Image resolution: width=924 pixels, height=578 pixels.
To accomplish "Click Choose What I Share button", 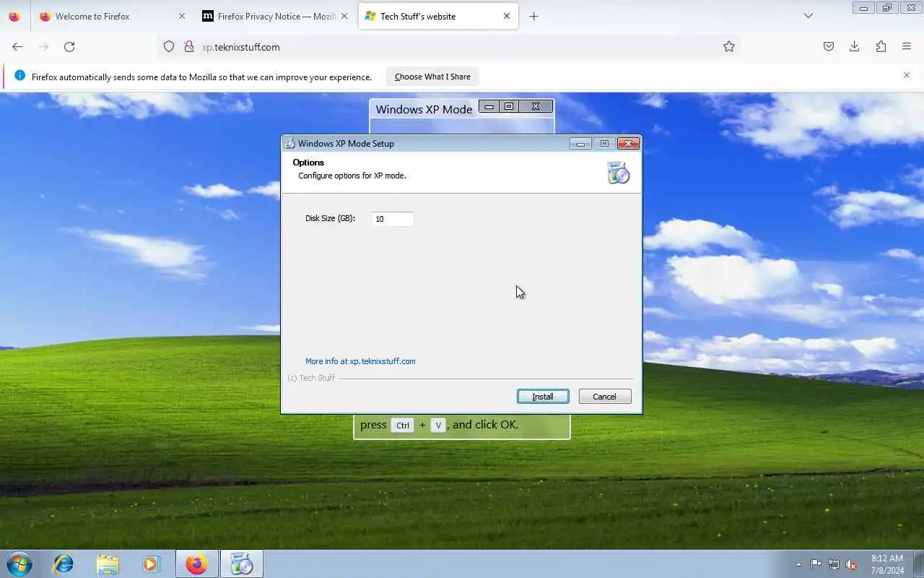I will (432, 77).
